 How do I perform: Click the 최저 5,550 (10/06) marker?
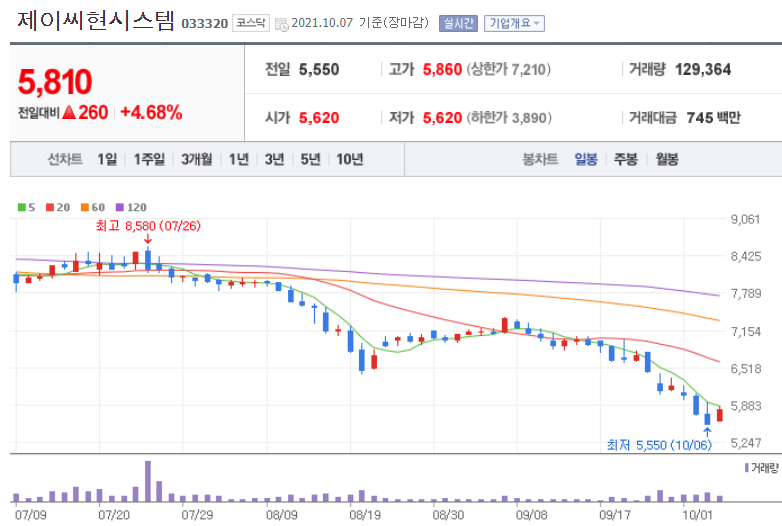[659, 445]
